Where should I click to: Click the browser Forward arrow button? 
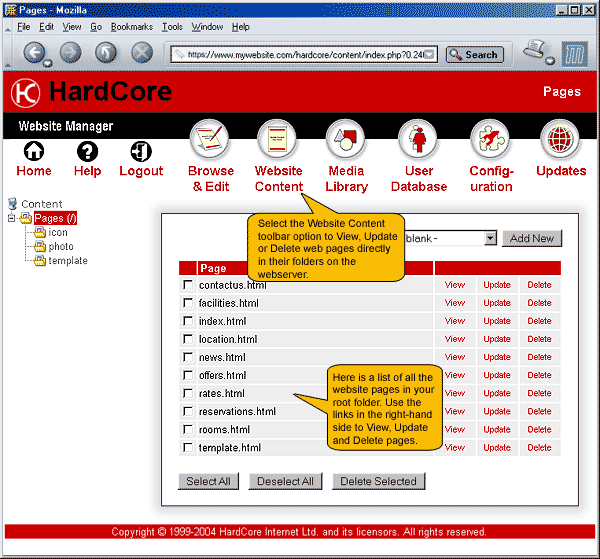click(x=70, y=52)
